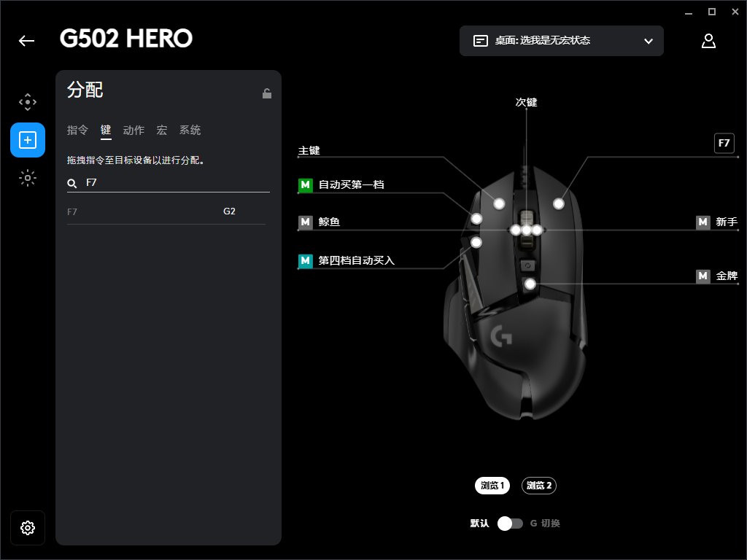Open settings gear at bottom left
The image size is (747, 560).
pyautogui.click(x=28, y=528)
